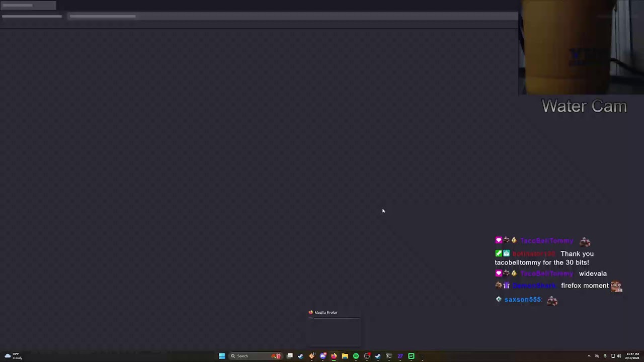644x362 pixels.
Task: Open the terminal app in the taskbar
Action: coord(389,356)
